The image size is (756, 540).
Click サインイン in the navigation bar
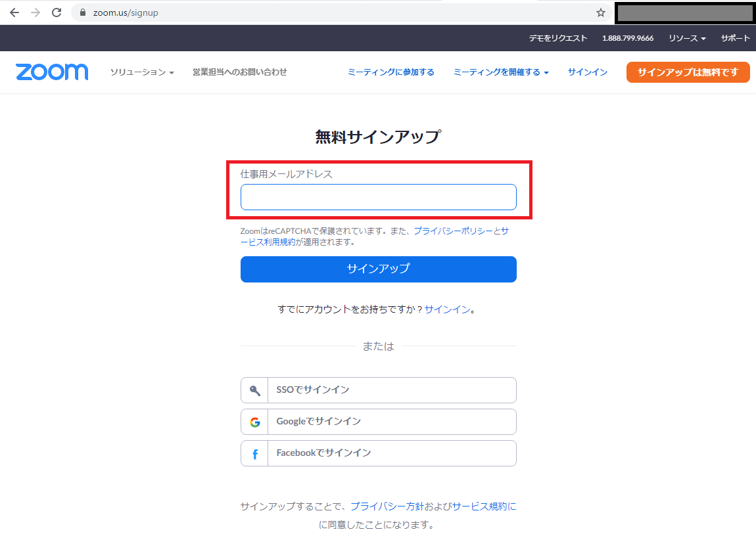click(x=587, y=72)
